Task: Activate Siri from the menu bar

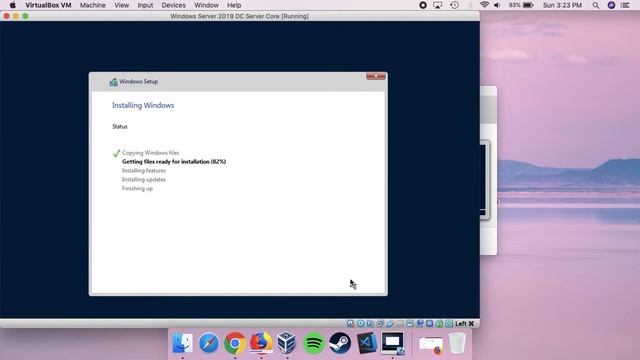Action: [x=611, y=5]
